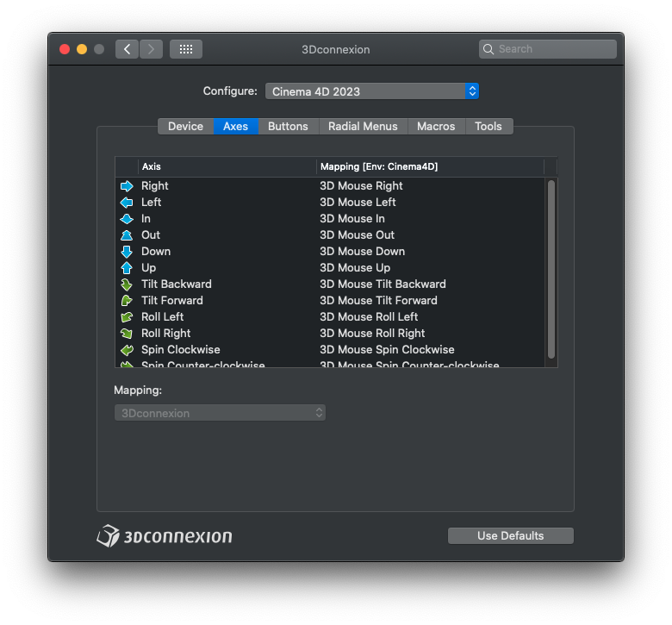Open the Radial Menus tab
The image size is (672, 625).
point(363,127)
